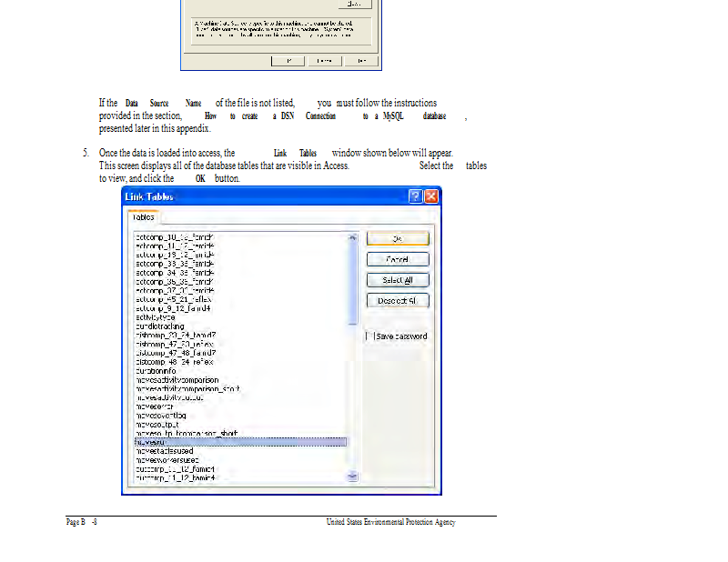Screen dimensions: 728x562
Task: Click OK in the upper data source dialog
Action: coord(289,60)
